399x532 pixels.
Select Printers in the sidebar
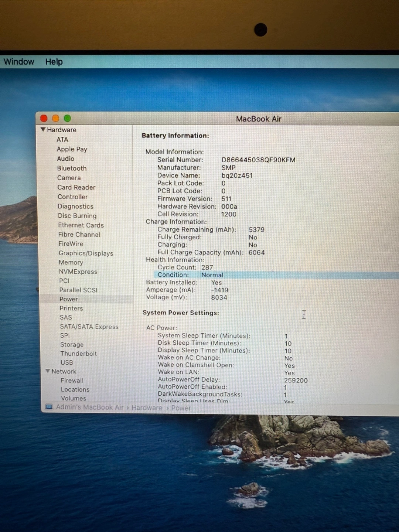click(71, 308)
